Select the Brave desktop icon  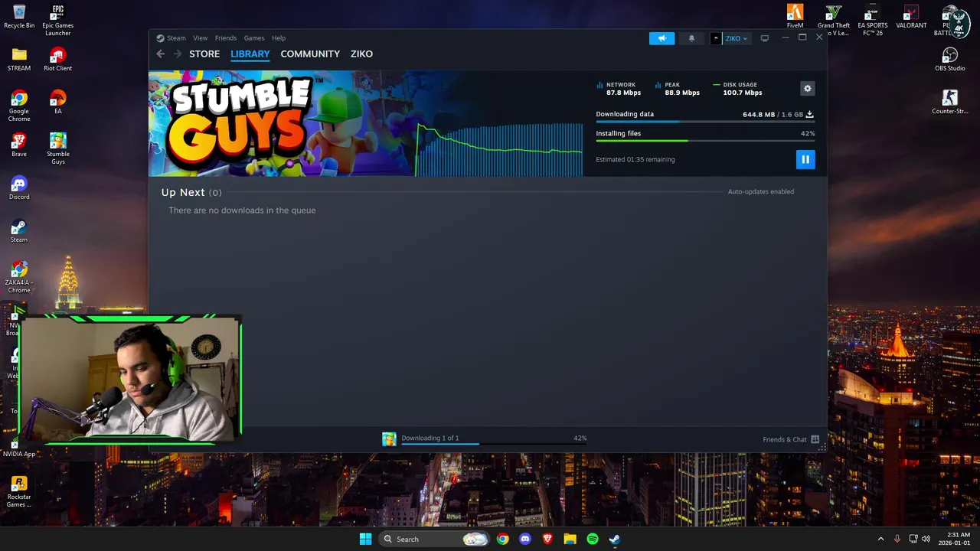19,145
